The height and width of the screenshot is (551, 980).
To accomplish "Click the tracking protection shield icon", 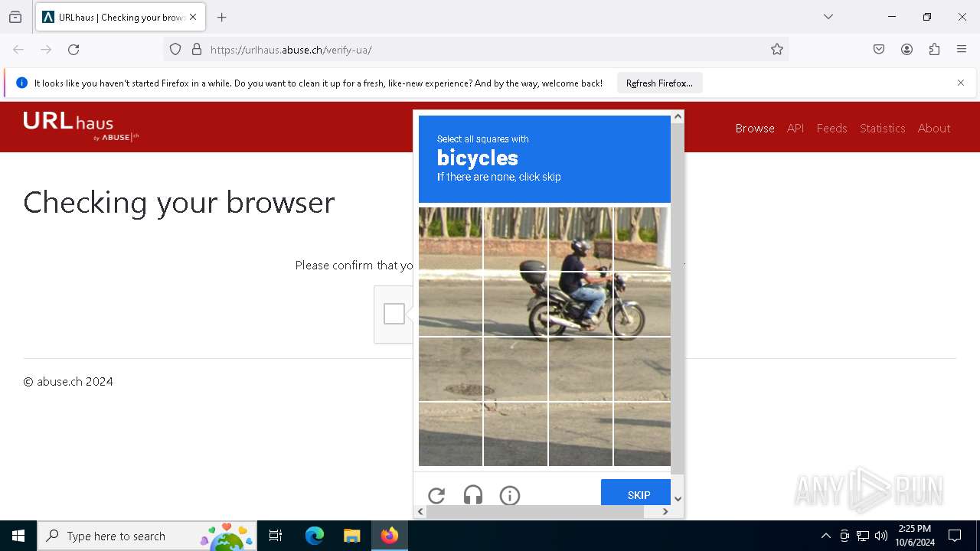I will (175, 50).
